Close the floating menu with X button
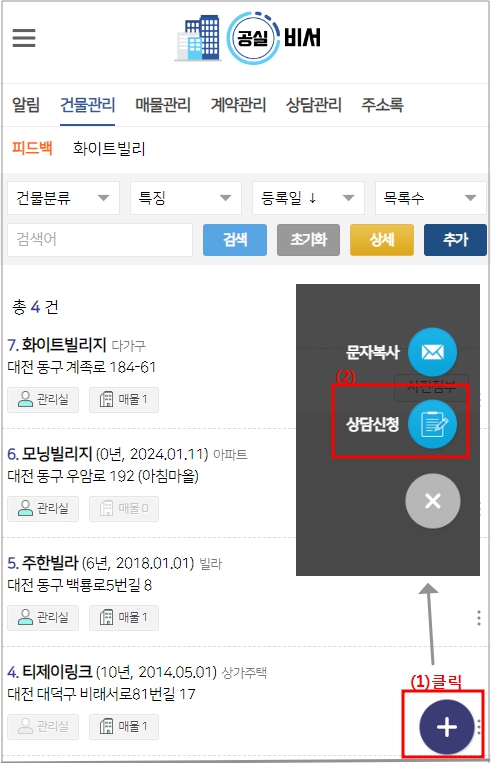The width and height of the screenshot is (491, 763). pos(433,501)
